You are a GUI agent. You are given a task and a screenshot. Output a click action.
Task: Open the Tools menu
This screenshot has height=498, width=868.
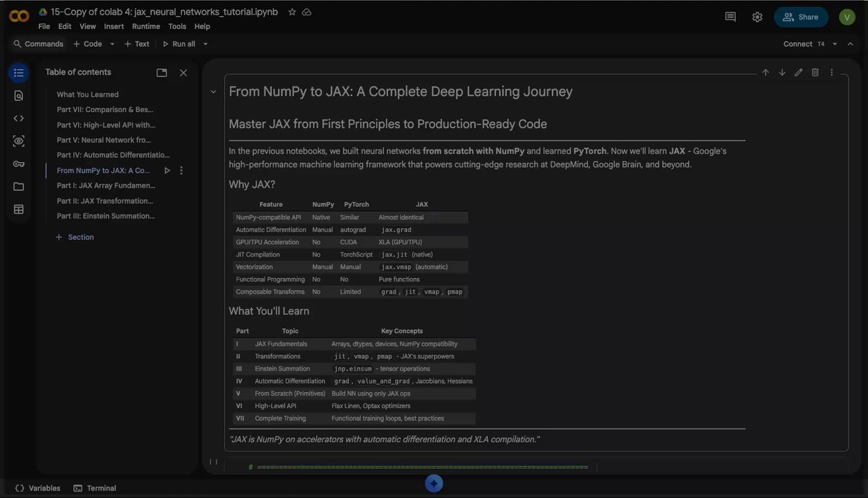pyautogui.click(x=177, y=26)
